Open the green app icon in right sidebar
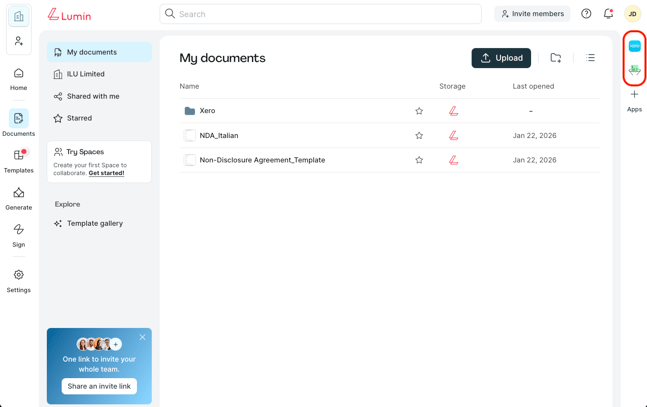 635,70
